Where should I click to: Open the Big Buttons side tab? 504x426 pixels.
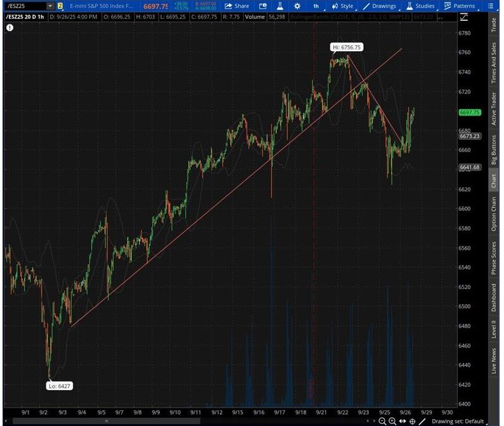(x=494, y=150)
